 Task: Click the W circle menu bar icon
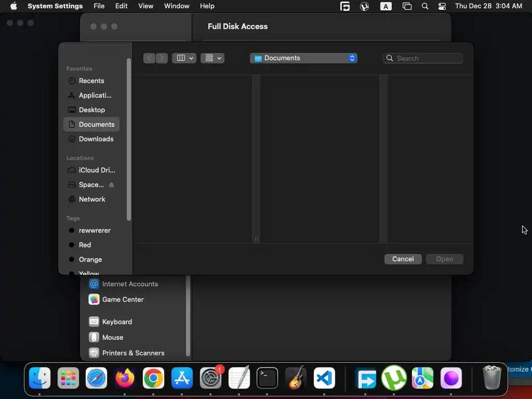coord(364,6)
